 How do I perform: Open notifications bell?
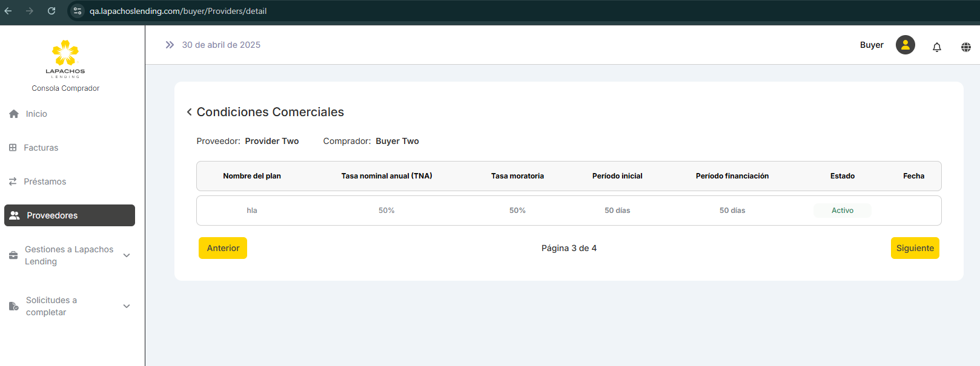936,47
